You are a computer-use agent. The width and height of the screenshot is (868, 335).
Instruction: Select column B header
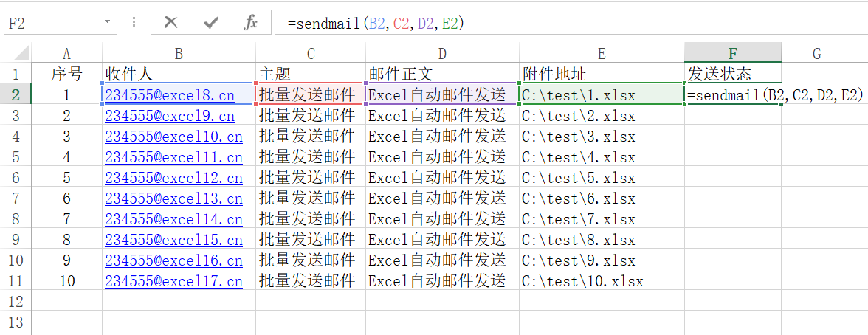coord(179,53)
